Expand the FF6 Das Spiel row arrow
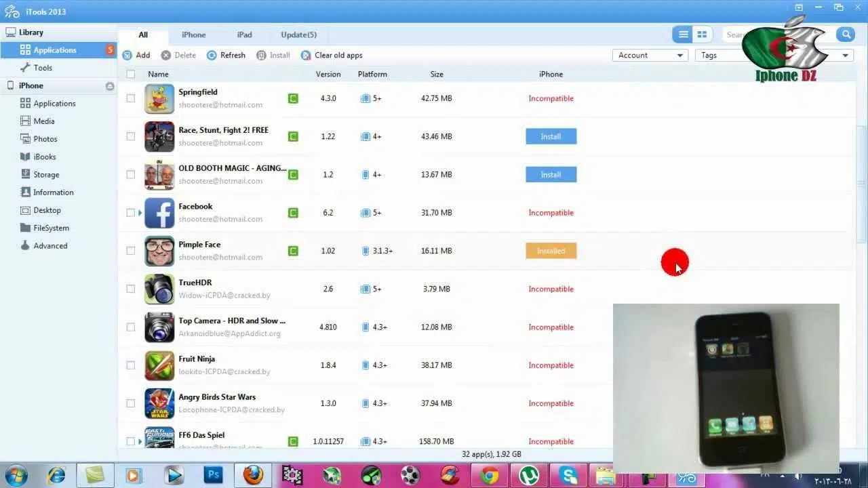This screenshot has width=868, height=488. tap(140, 441)
